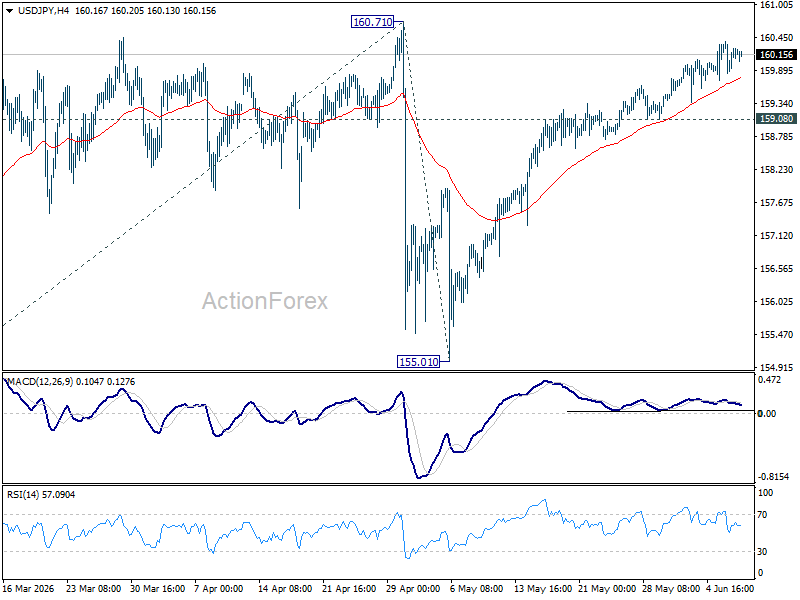Select the 21 May 00:00 time label
The height and width of the screenshot is (600, 800).
coord(607,589)
